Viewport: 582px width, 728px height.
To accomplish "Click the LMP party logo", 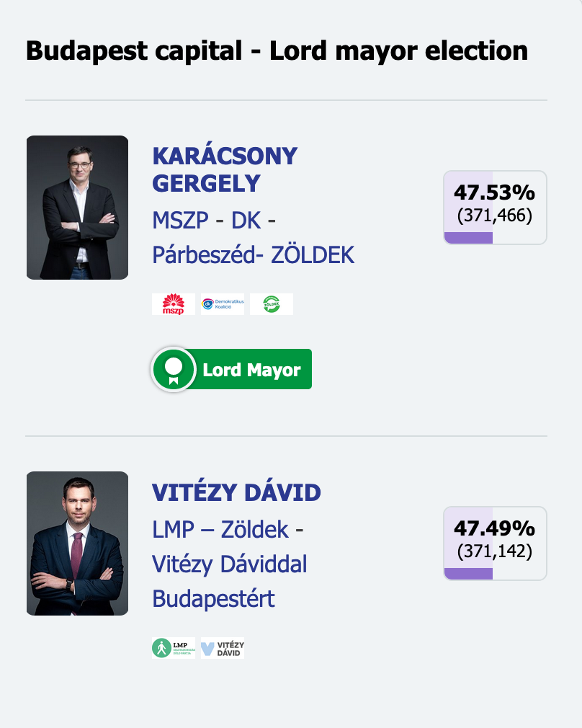I will (173, 648).
